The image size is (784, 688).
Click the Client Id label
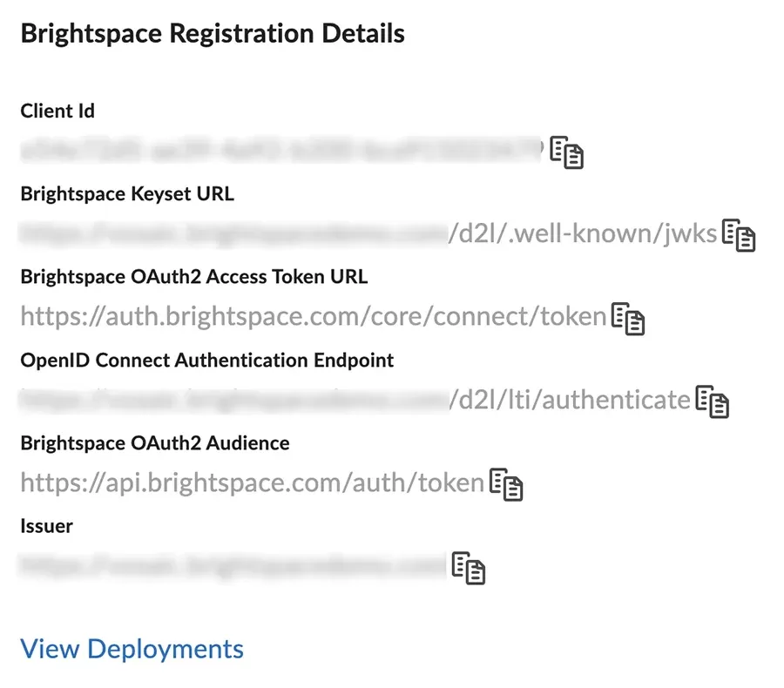[x=57, y=111]
